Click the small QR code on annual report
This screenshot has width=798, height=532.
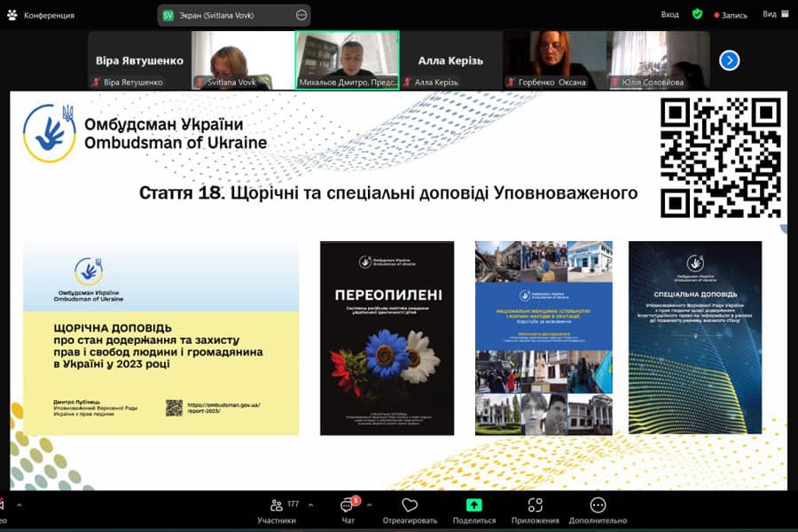point(174,408)
